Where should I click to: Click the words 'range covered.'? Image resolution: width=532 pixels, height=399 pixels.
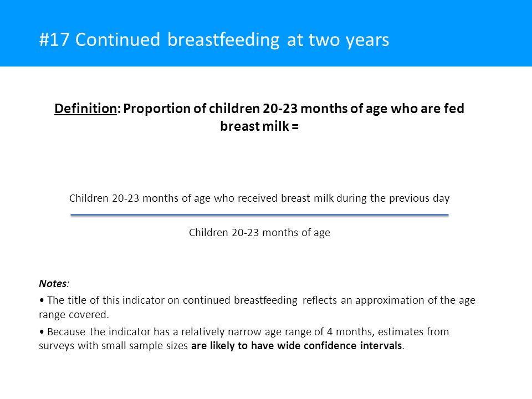[x=74, y=315]
